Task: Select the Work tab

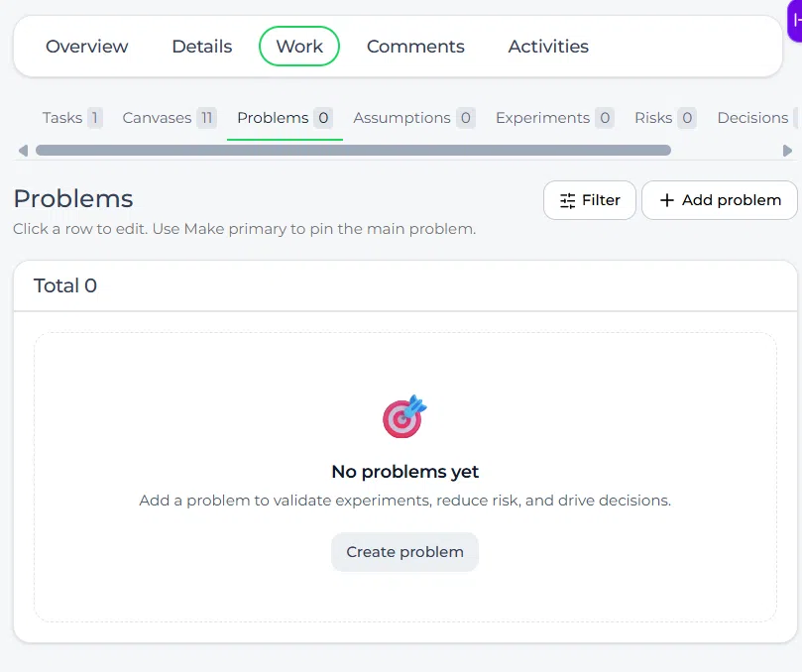Action: tap(299, 46)
